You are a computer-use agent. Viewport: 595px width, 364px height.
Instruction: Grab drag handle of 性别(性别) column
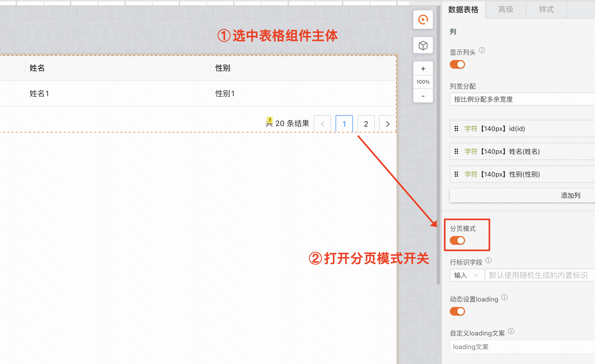(x=456, y=174)
